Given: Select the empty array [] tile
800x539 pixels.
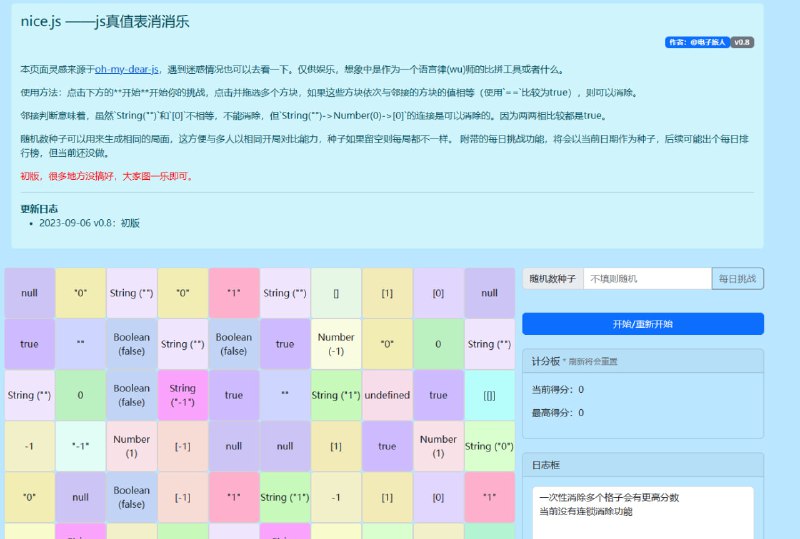Looking at the screenshot, I should pos(336,293).
